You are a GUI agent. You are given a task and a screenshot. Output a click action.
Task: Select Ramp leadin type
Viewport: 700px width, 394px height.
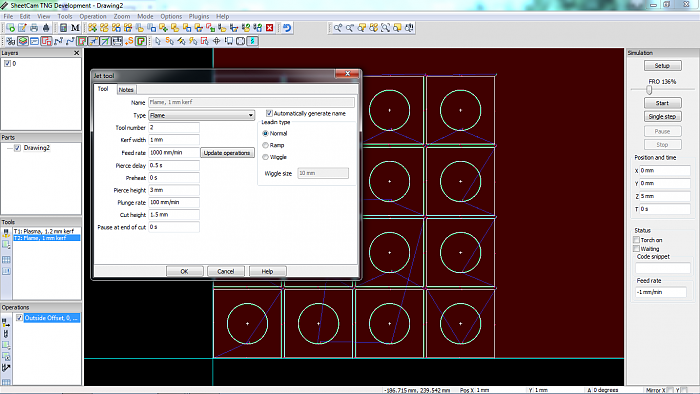(x=266, y=145)
